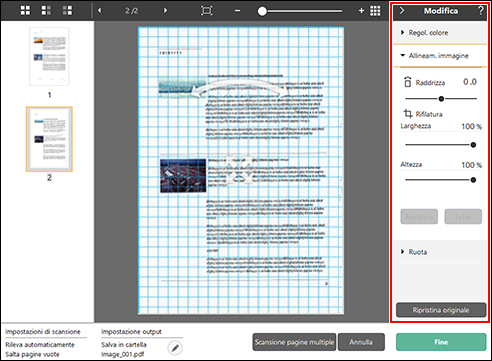The image size is (492, 361).
Task: Zoom out with the minus icon
Action: [x=237, y=11]
